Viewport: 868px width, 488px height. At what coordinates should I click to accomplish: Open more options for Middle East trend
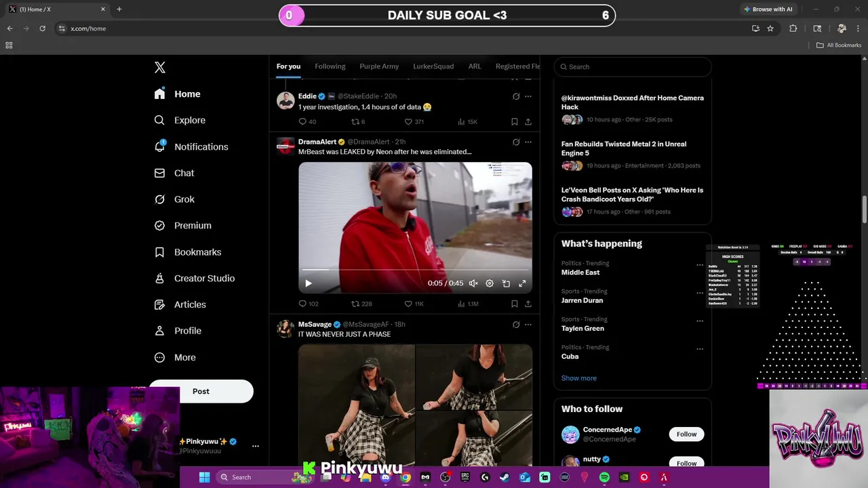(700, 265)
